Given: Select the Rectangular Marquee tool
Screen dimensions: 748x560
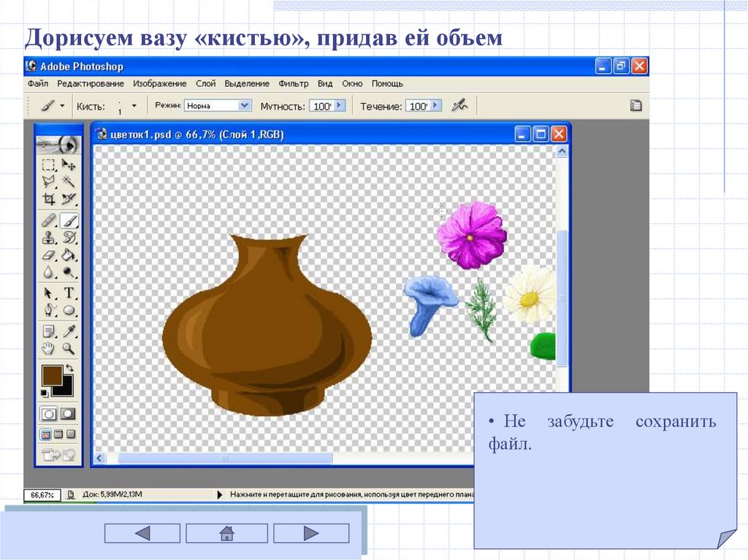Looking at the screenshot, I should pos(48,166).
